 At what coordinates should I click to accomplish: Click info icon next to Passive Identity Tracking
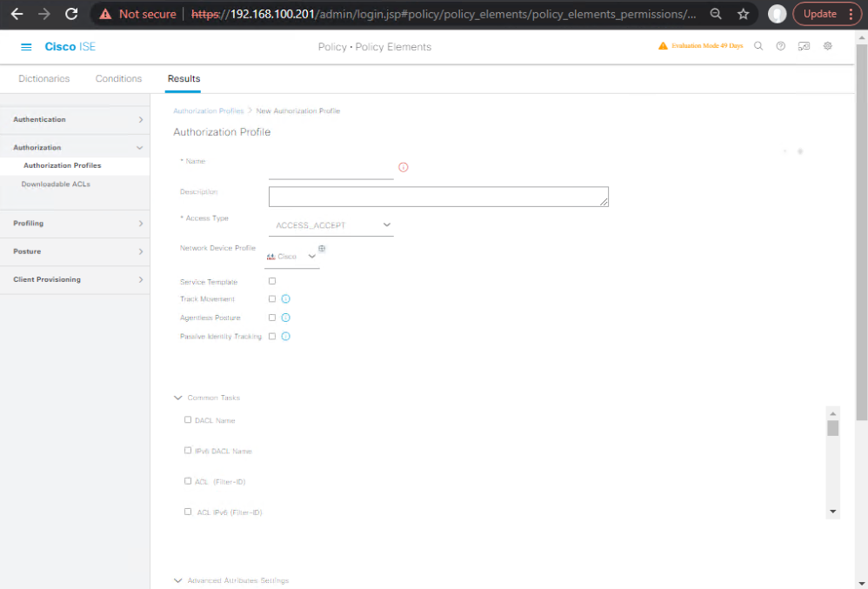[x=285, y=337]
